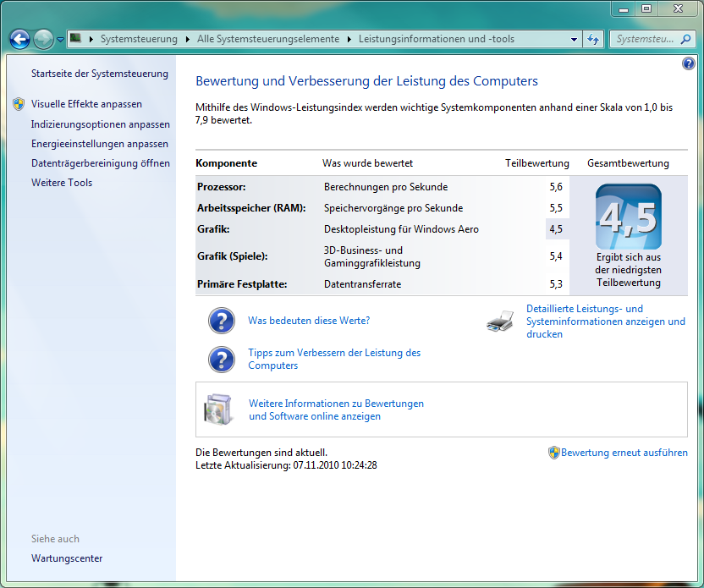Click shield icon beside Bewertung erneut ausführen
The width and height of the screenshot is (704, 588).
pos(554,453)
